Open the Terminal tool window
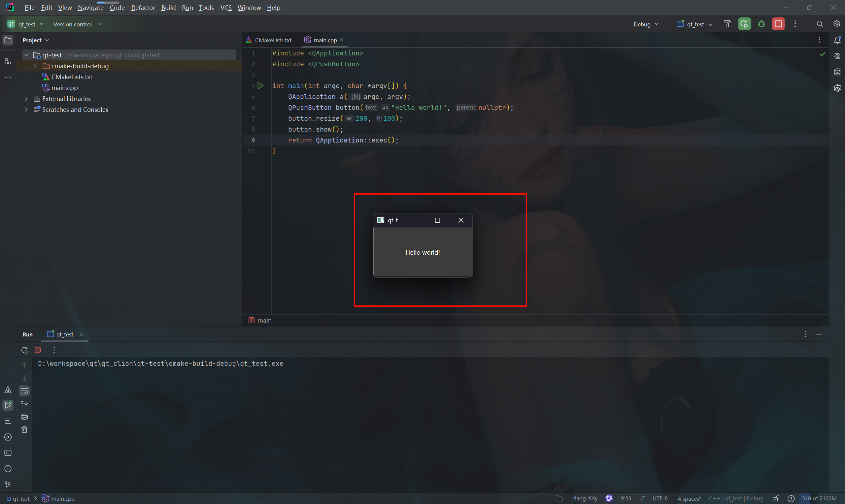The width and height of the screenshot is (845, 504). pos(8,453)
